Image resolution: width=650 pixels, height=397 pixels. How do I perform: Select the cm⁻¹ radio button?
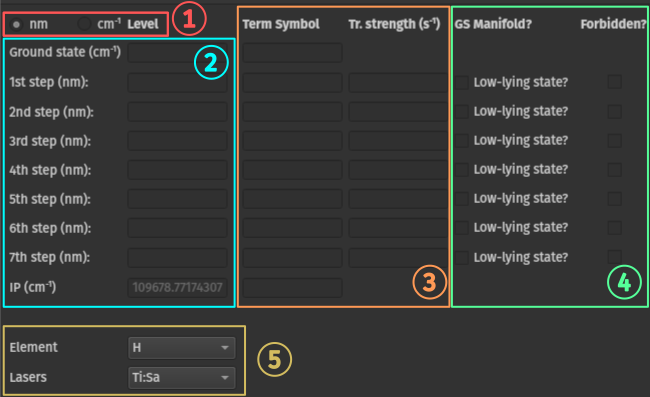pyautogui.click(x=84, y=24)
